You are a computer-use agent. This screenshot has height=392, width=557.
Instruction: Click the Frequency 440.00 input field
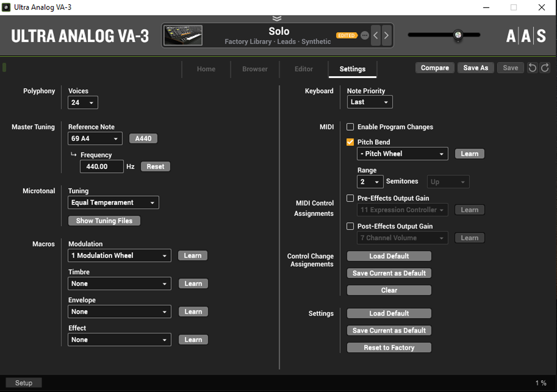pos(102,167)
